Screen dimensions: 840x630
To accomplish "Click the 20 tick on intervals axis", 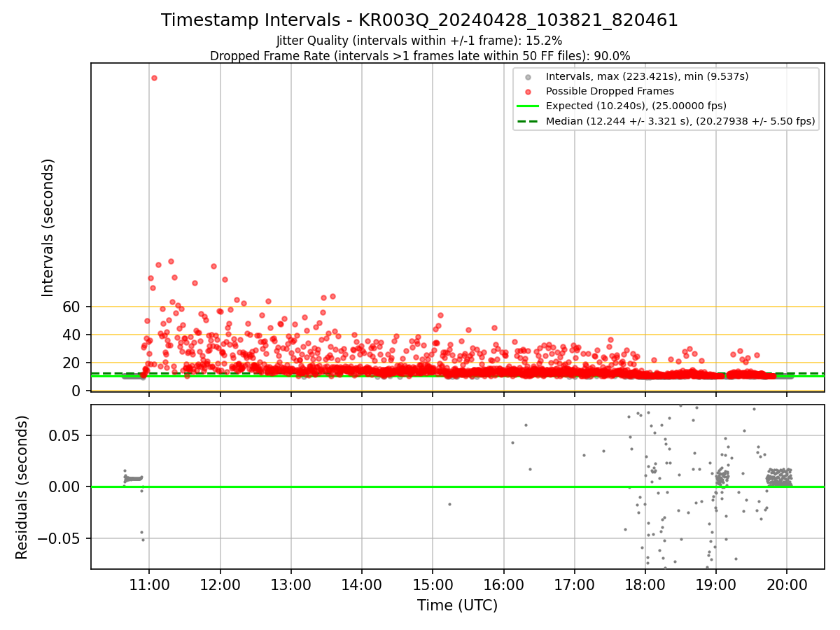I will click(73, 363).
